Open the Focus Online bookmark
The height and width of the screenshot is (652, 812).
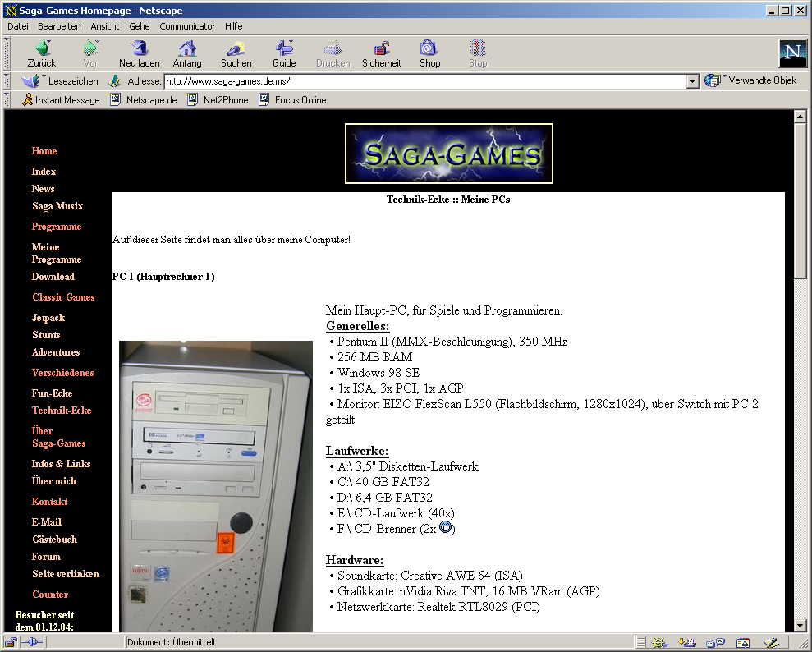tap(292, 100)
